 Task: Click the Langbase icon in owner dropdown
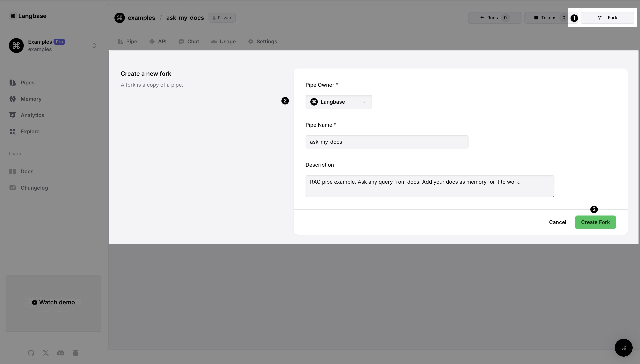click(314, 102)
